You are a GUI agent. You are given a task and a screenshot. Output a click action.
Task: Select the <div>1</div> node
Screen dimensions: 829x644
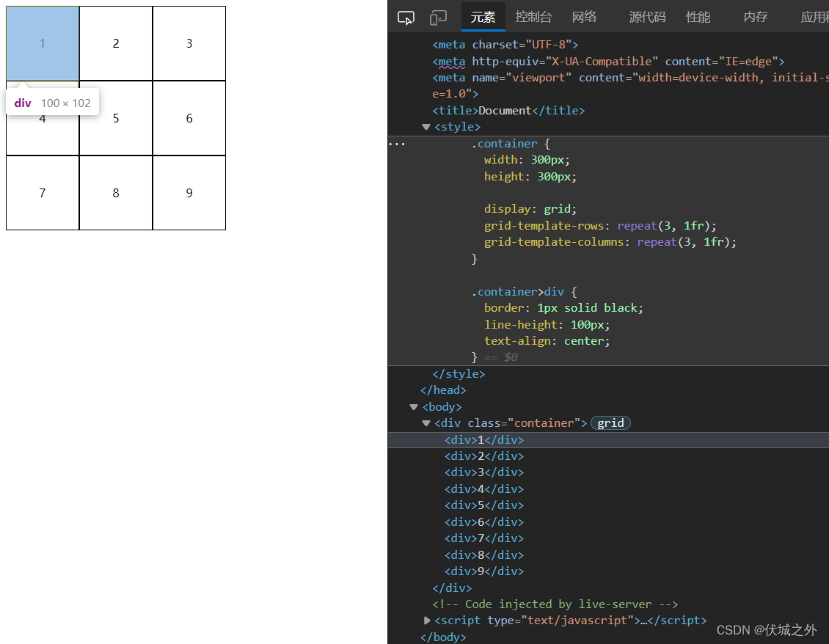point(483,440)
